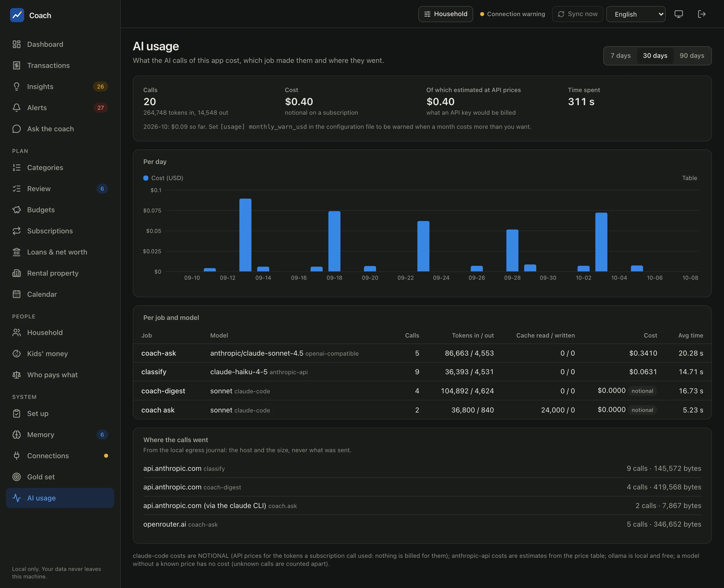Click the coach-digest job row
The height and width of the screenshot is (588, 724).
(422, 391)
